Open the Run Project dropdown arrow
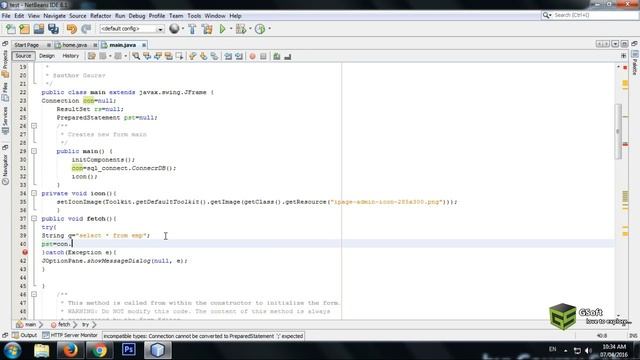 [x=231, y=29]
